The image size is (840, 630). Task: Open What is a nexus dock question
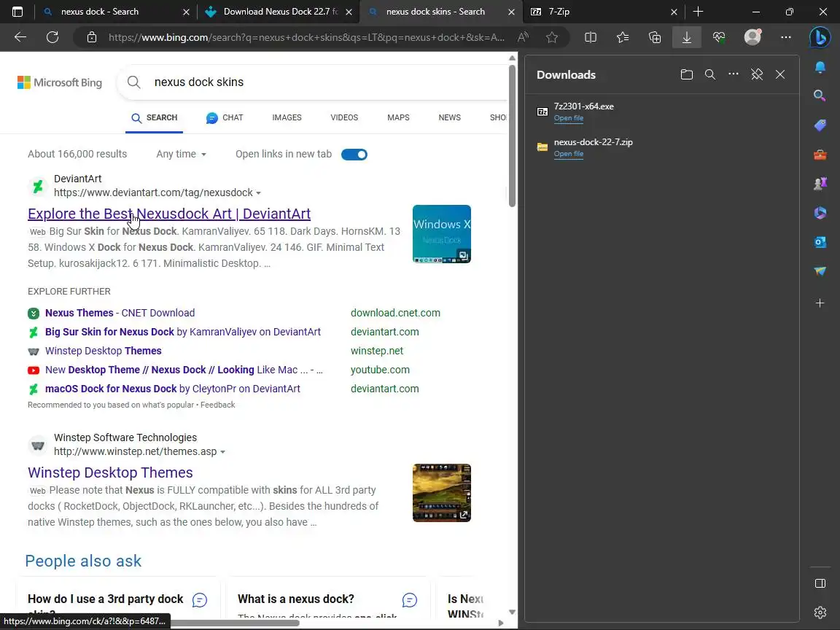pos(296,599)
